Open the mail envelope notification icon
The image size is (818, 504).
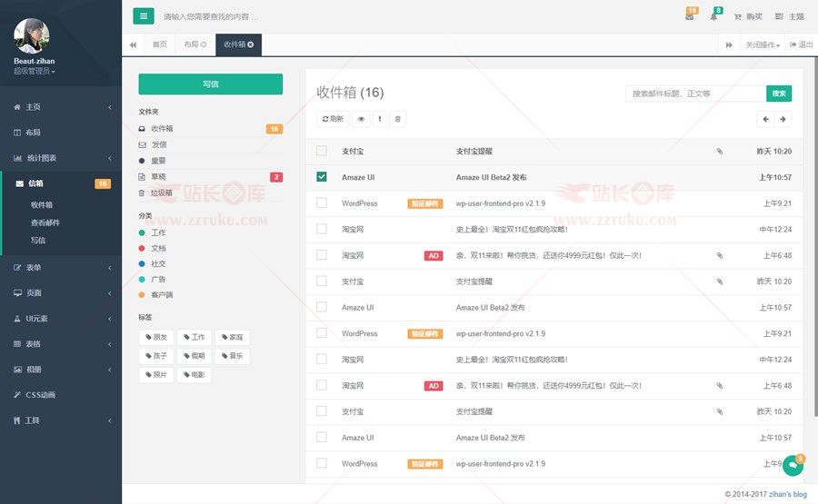point(690,16)
